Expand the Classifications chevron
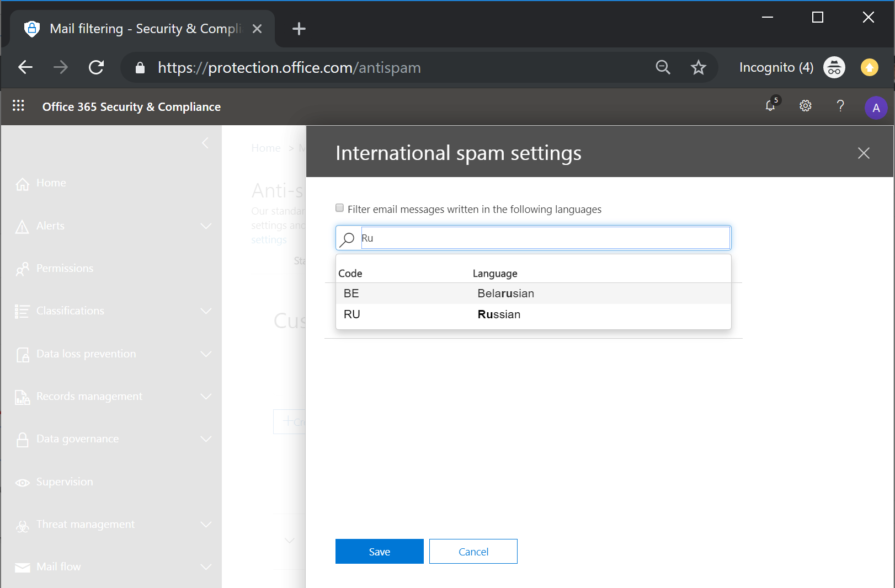 tap(206, 311)
